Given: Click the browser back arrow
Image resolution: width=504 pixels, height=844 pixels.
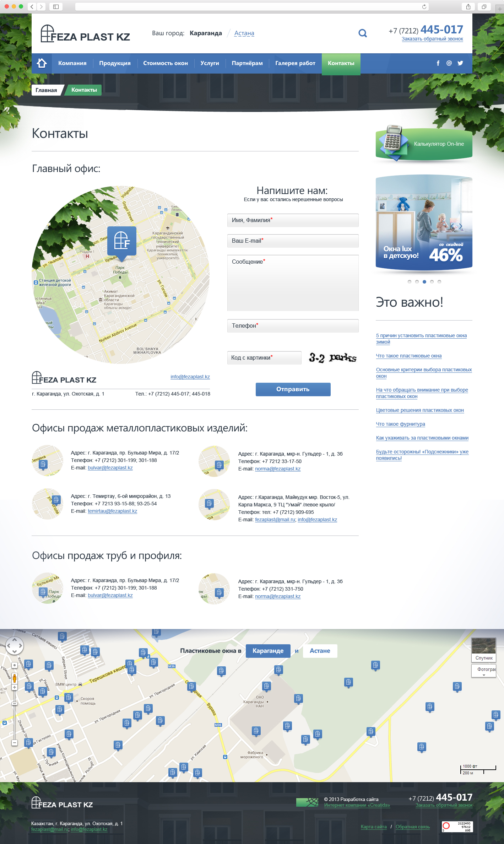Looking at the screenshot, I should [x=32, y=6].
